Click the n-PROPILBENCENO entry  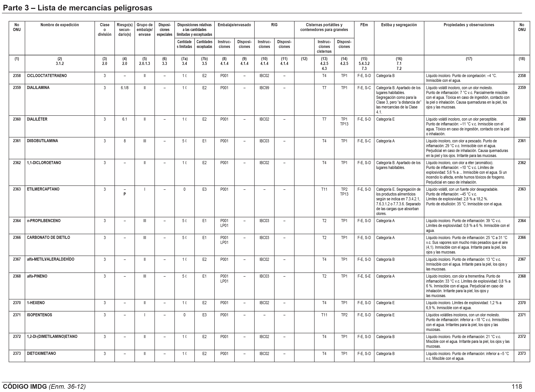click(44, 221)
